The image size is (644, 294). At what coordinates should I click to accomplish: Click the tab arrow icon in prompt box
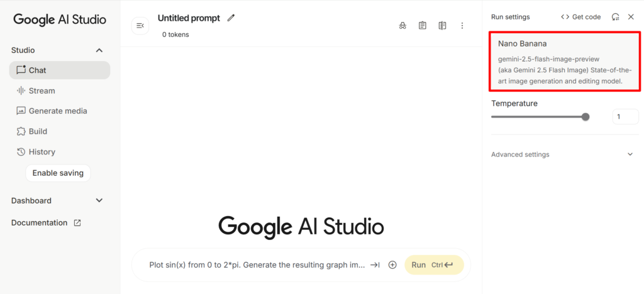(375, 265)
